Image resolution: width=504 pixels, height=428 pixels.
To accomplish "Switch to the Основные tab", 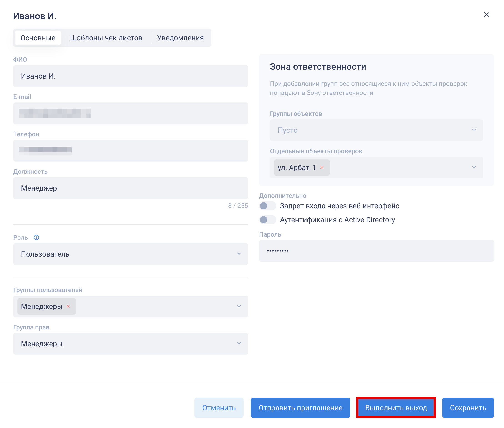I will pyautogui.click(x=38, y=38).
